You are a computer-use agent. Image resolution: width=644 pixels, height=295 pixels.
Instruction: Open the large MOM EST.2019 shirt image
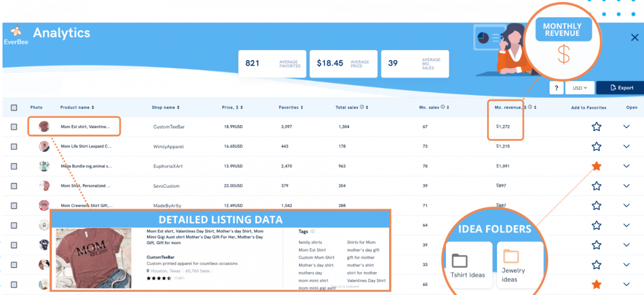point(93,258)
